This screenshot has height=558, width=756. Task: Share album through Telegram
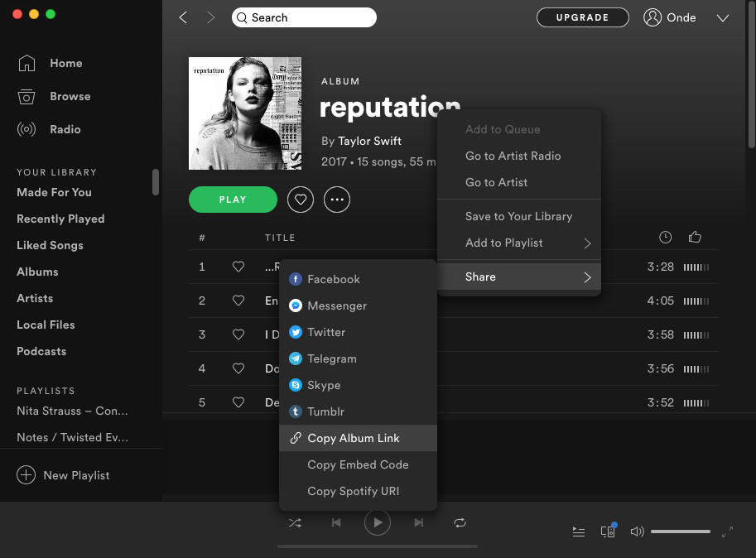click(358, 358)
